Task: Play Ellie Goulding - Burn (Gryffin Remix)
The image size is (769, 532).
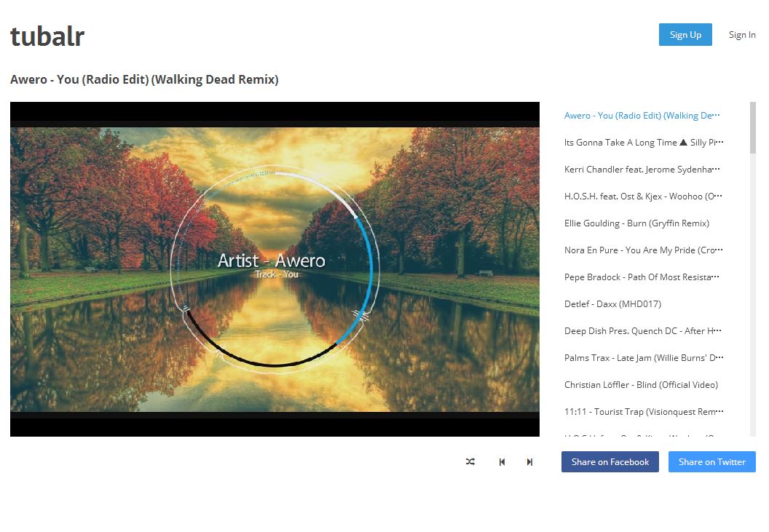Action: [636, 223]
